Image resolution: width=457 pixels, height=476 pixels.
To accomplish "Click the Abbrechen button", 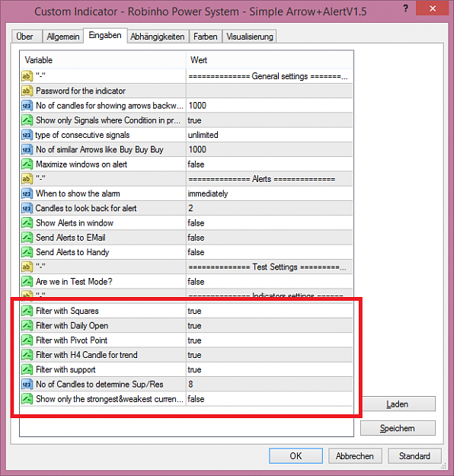I will click(355, 456).
